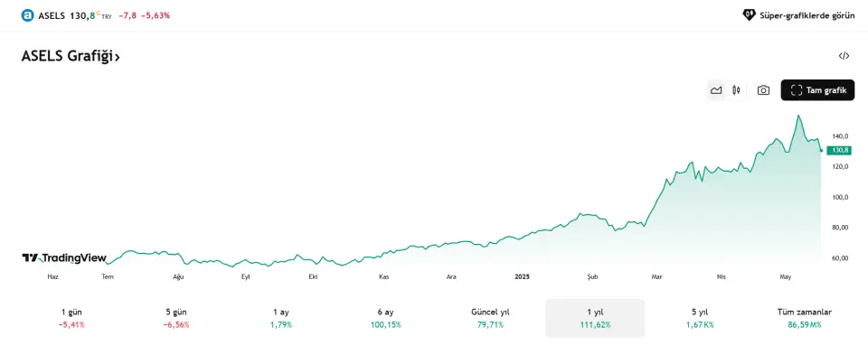
Task: Select the 5 gün range tab
Action: click(x=176, y=318)
